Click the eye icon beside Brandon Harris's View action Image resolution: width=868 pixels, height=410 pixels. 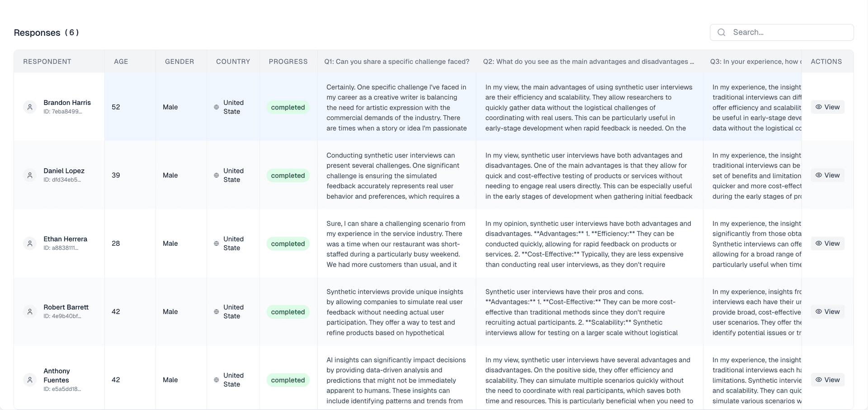[818, 107]
